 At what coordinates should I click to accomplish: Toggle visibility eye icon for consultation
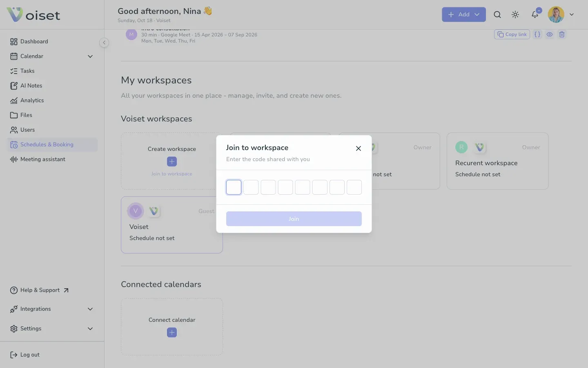tap(550, 34)
